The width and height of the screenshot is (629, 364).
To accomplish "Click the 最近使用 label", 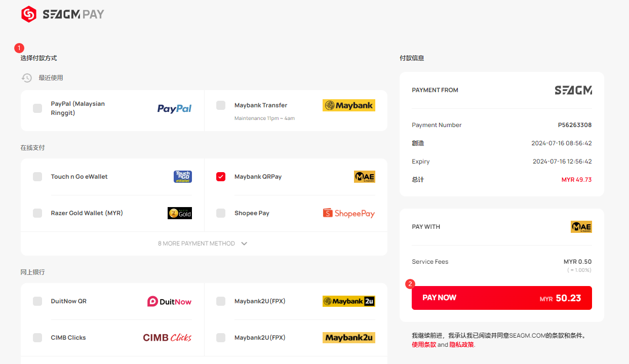I will [51, 78].
